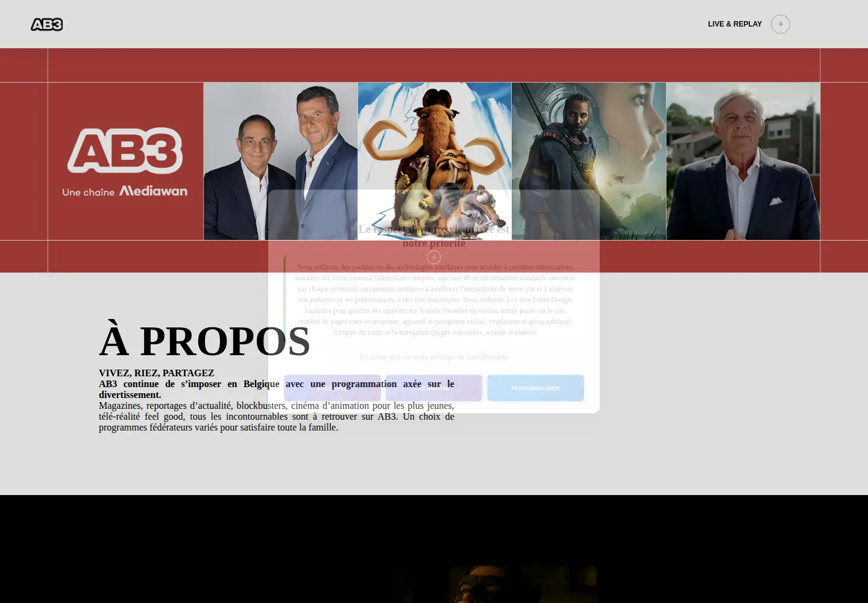Screen dimensions: 868x603
Task: Open the LIVE & REPLAY plus menu
Action: tap(781, 24)
